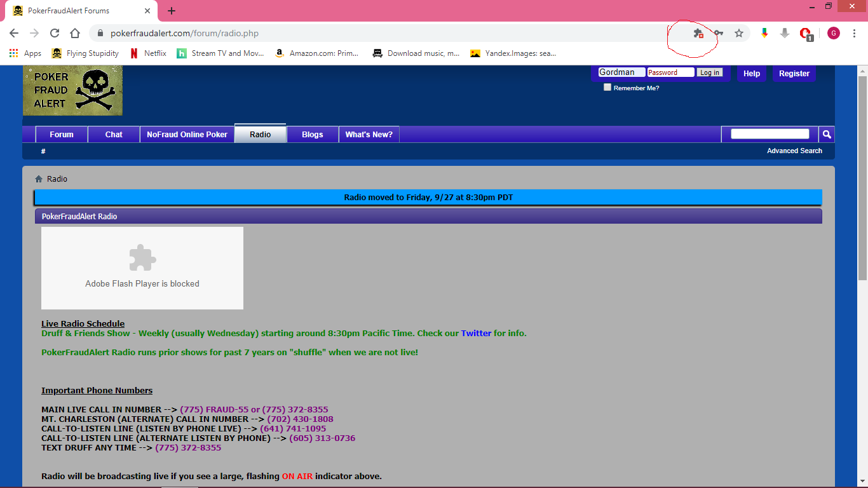Open the Help link
Viewport: 868px width, 488px height.
pyautogui.click(x=752, y=74)
